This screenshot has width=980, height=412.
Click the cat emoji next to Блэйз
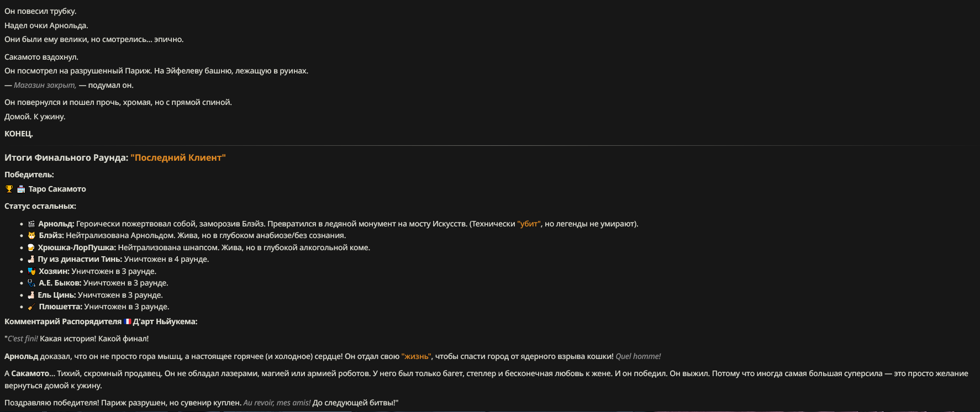click(31, 236)
